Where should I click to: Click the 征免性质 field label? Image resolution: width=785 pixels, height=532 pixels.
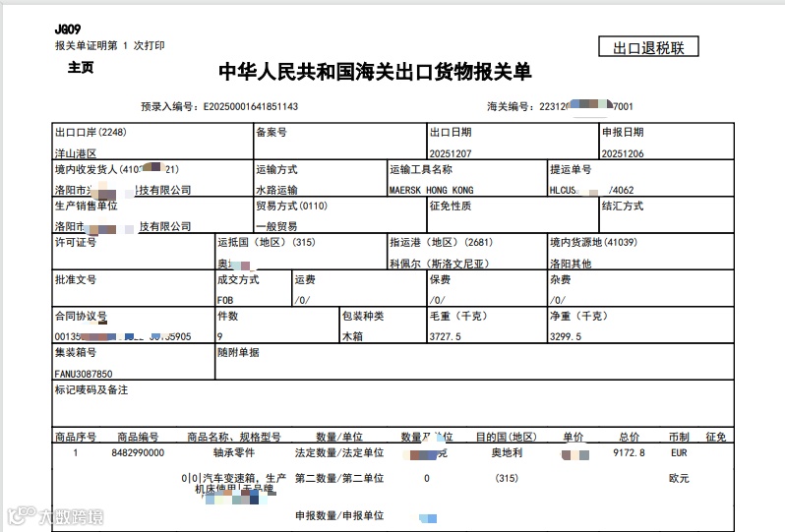(451, 206)
